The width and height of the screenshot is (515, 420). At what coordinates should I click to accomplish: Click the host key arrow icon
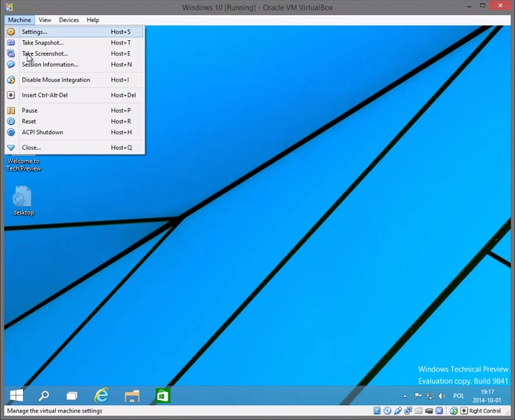click(464, 410)
